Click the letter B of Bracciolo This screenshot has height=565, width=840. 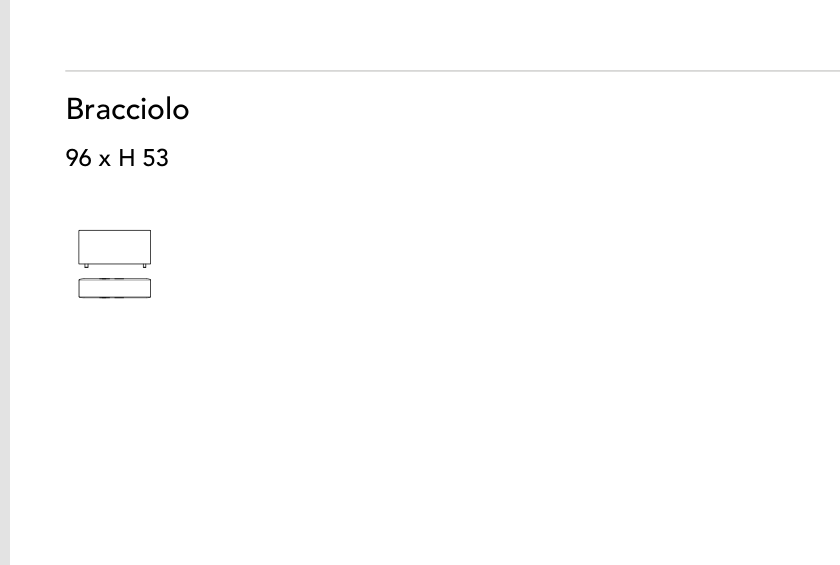coord(76,109)
